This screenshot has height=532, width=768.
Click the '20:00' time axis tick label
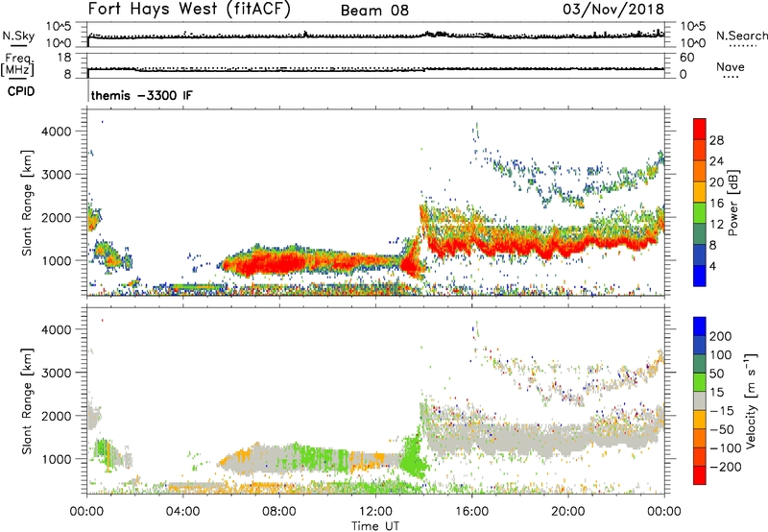click(x=567, y=512)
